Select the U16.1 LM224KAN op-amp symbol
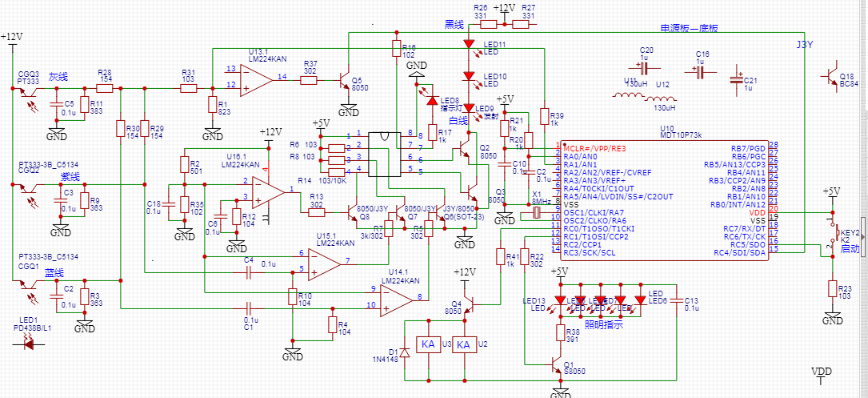This screenshot has height=398, width=868. 269,191
